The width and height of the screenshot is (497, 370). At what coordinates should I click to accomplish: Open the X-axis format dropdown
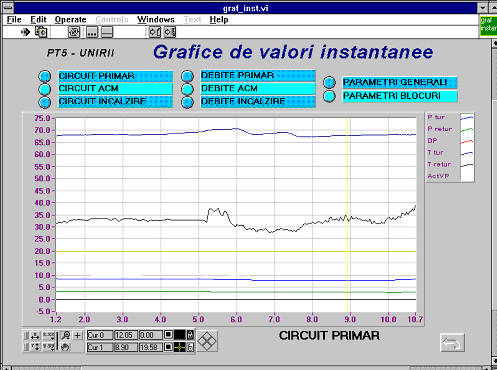[x=49, y=335]
